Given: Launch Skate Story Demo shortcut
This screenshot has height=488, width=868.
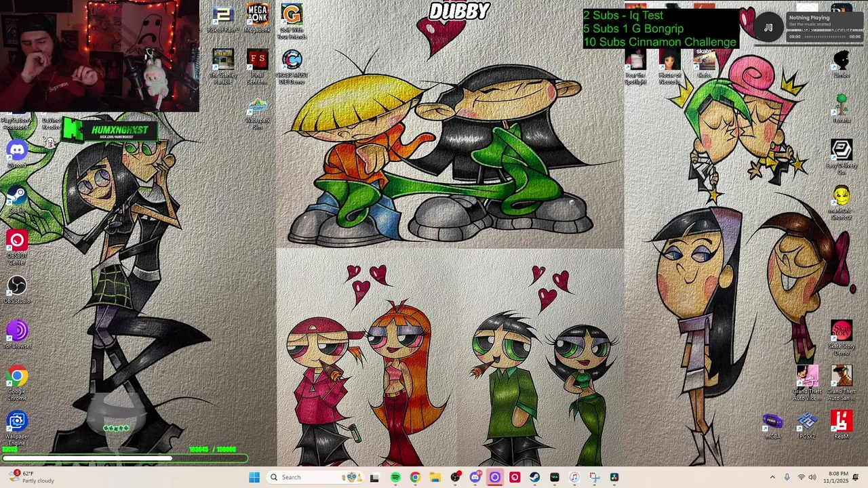Looking at the screenshot, I should [842, 338].
